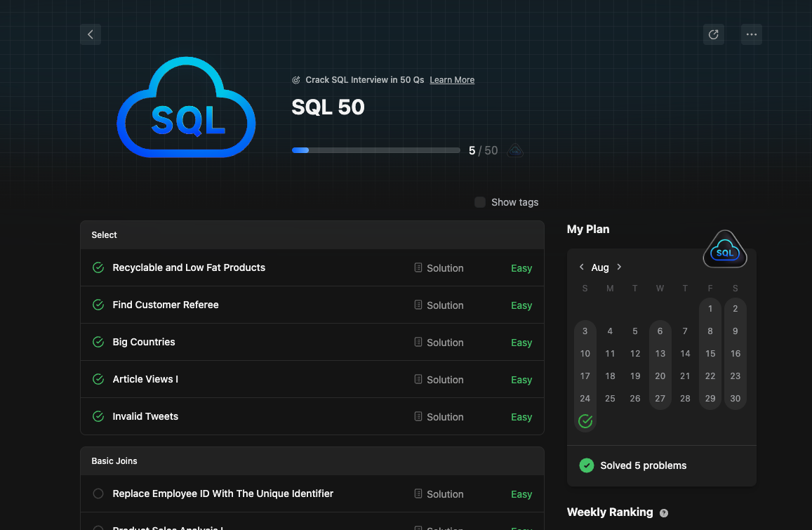Click the Solved 5 problems text

(643, 465)
